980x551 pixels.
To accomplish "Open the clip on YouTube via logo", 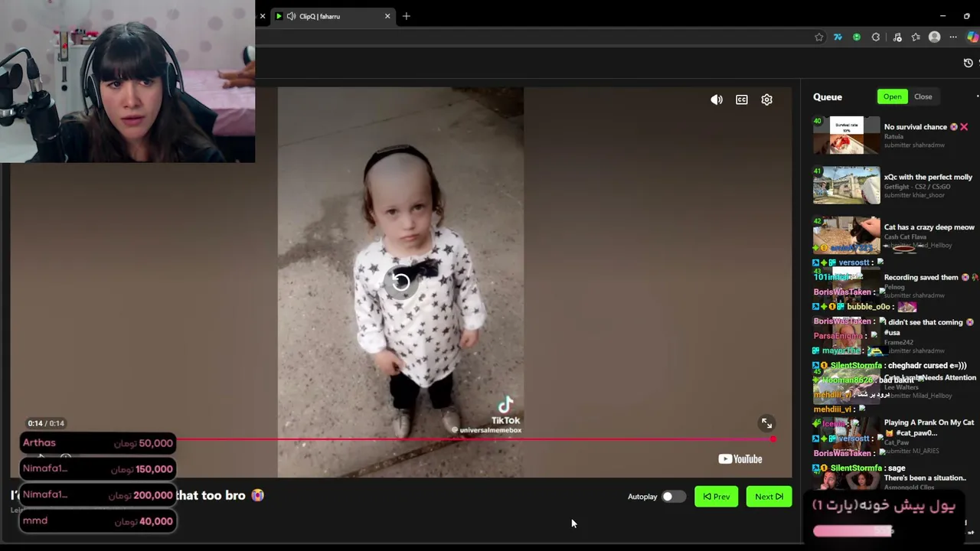I will click(740, 459).
